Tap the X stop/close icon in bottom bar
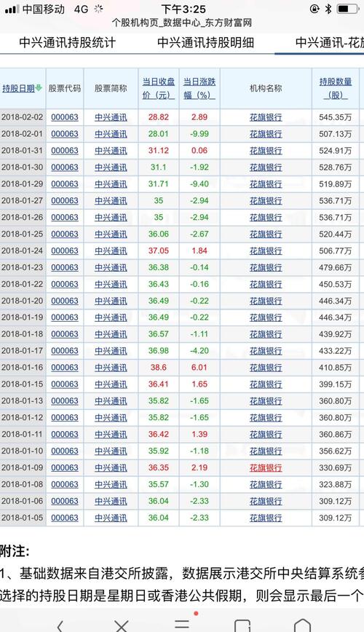Viewport: 364px width, 632px height. (x=122, y=625)
